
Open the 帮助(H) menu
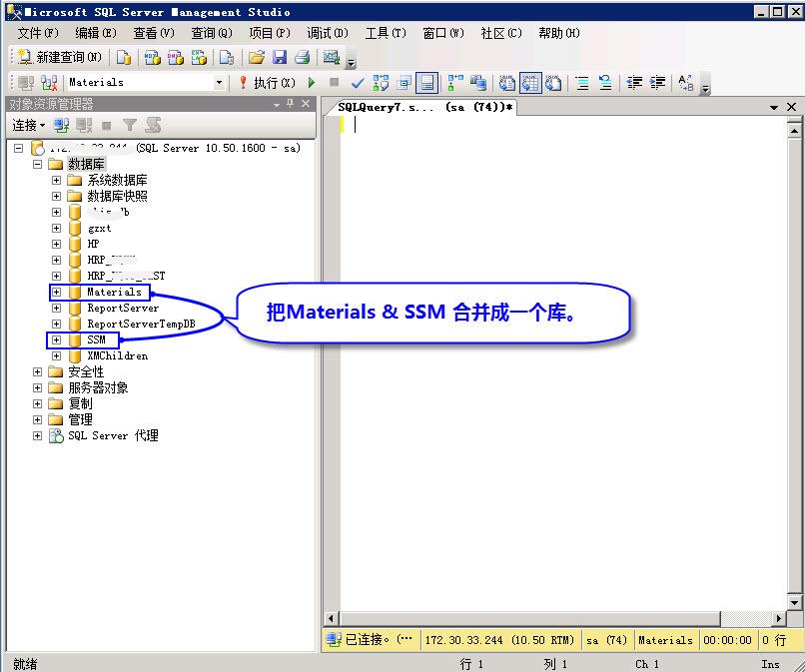pyautogui.click(x=559, y=33)
